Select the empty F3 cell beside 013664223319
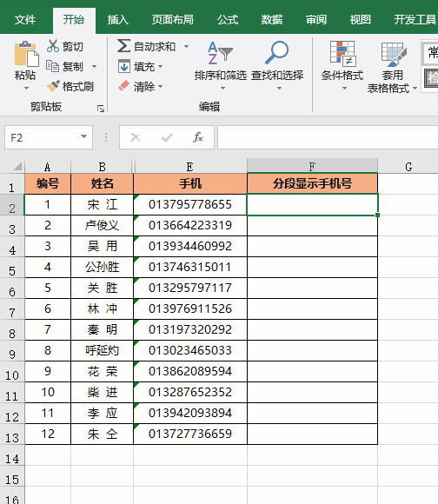The height and width of the screenshot is (504, 438). click(x=312, y=225)
